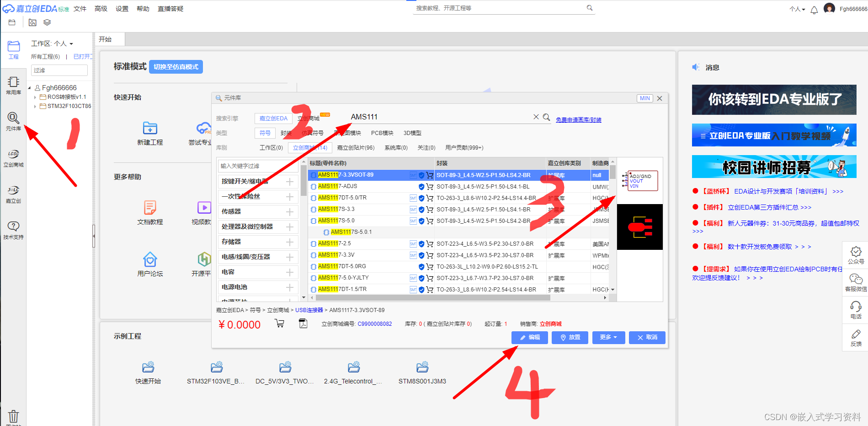Open the 工程 project panel icon
868x426 pixels.
click(14, 50)
